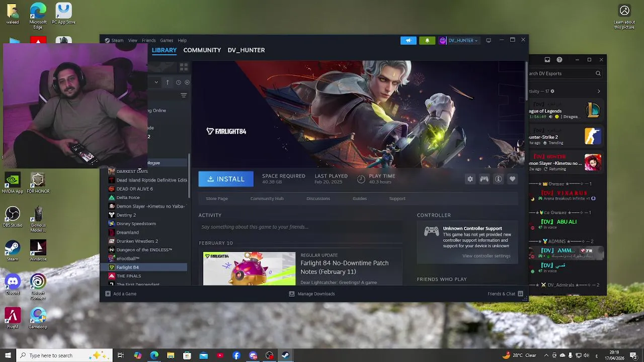
Task: Toggle ready-to-play filter in library sidebar
Action: 187,82
